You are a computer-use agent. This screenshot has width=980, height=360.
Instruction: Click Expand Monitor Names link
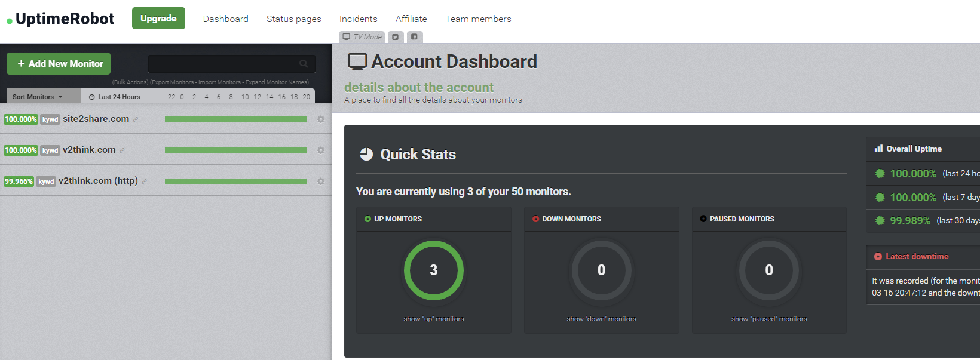(x=277, y=82)
